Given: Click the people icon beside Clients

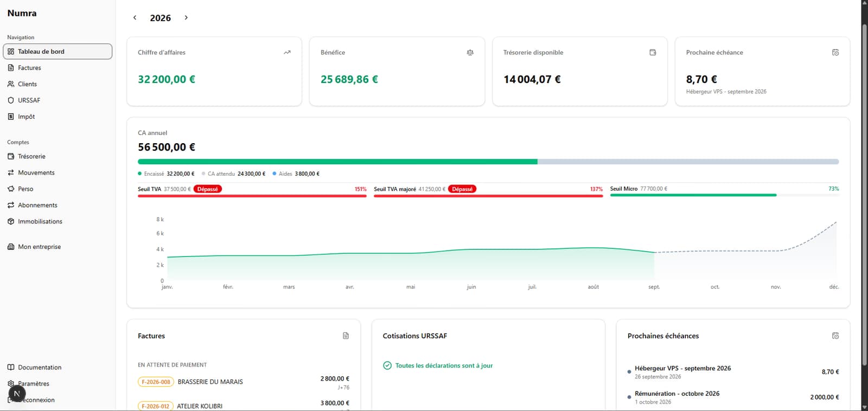Looking at the screenshot, I should coord(11,84).
